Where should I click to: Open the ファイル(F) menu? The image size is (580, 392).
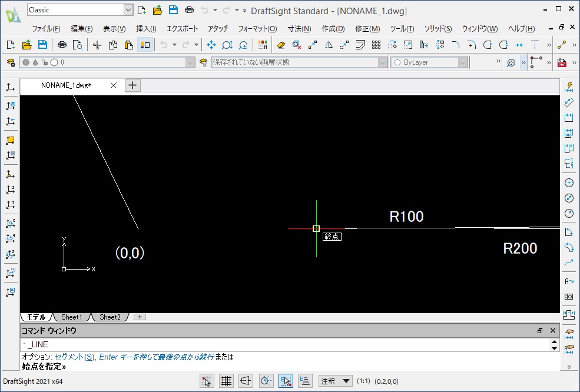(46, 29)
